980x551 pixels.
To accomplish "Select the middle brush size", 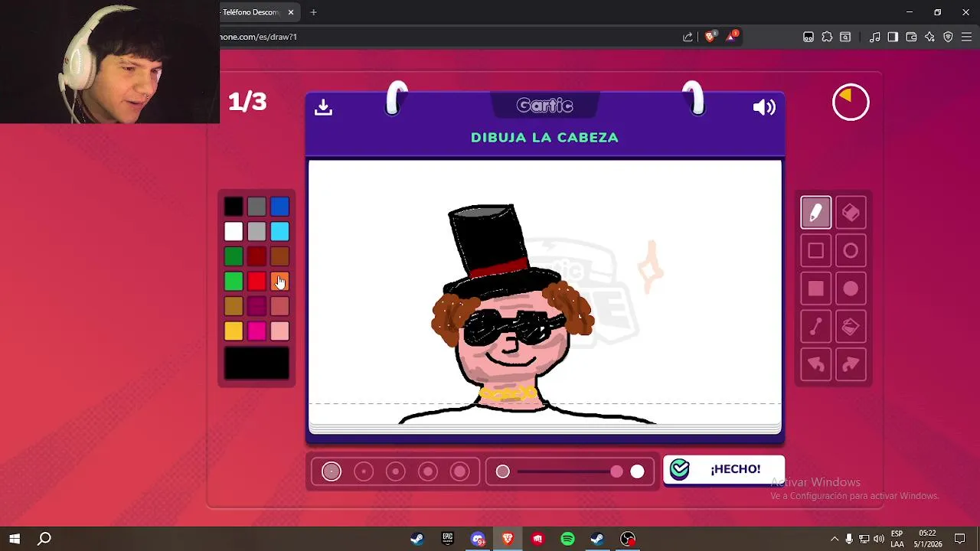I will pos(396,471).
